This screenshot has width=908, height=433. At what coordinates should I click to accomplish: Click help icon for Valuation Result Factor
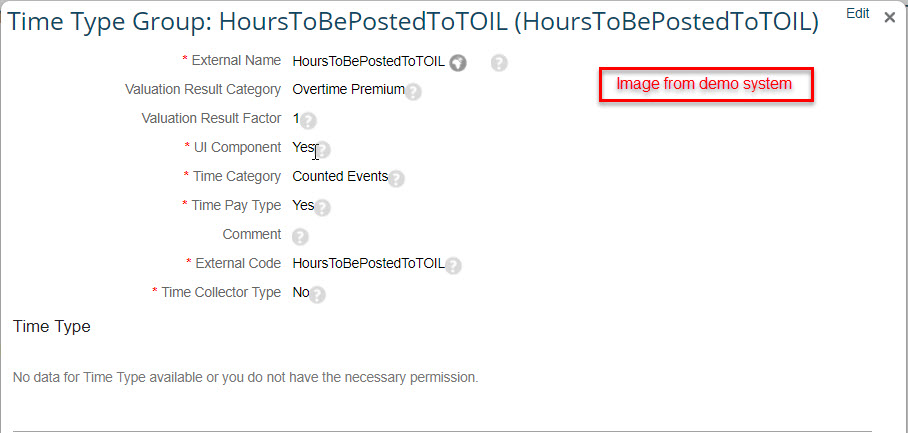pos(308,121)
